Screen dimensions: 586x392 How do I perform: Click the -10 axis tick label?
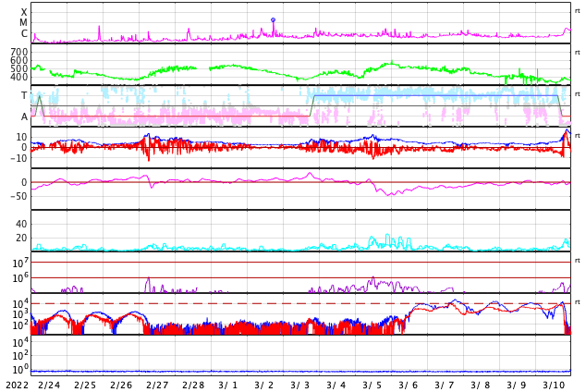tap(18, 158)
